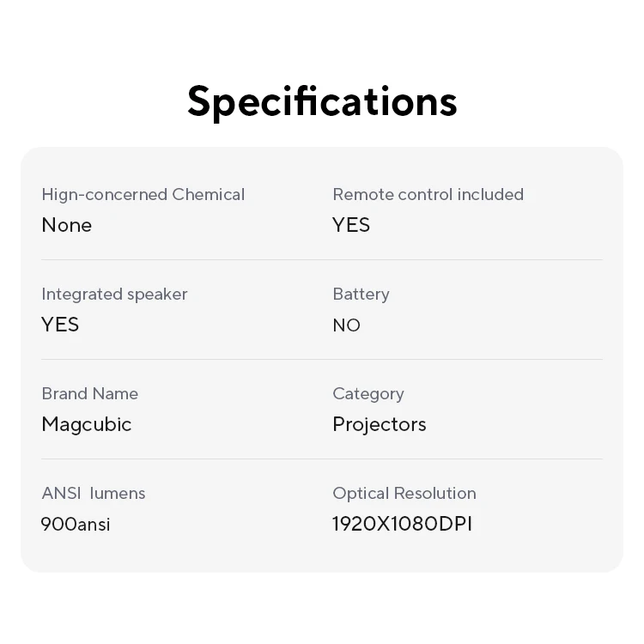
Task: Select the Magcubic brand value
Action: pos(87,424)
